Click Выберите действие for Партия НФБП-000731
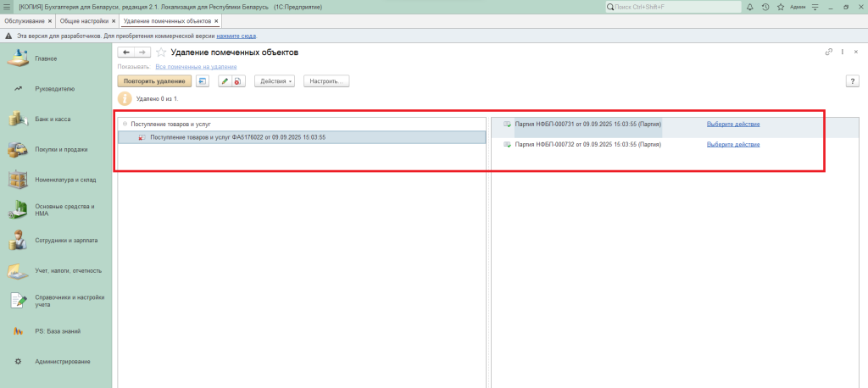The height and width of the screenshot is (388, 868). [733, 124]
